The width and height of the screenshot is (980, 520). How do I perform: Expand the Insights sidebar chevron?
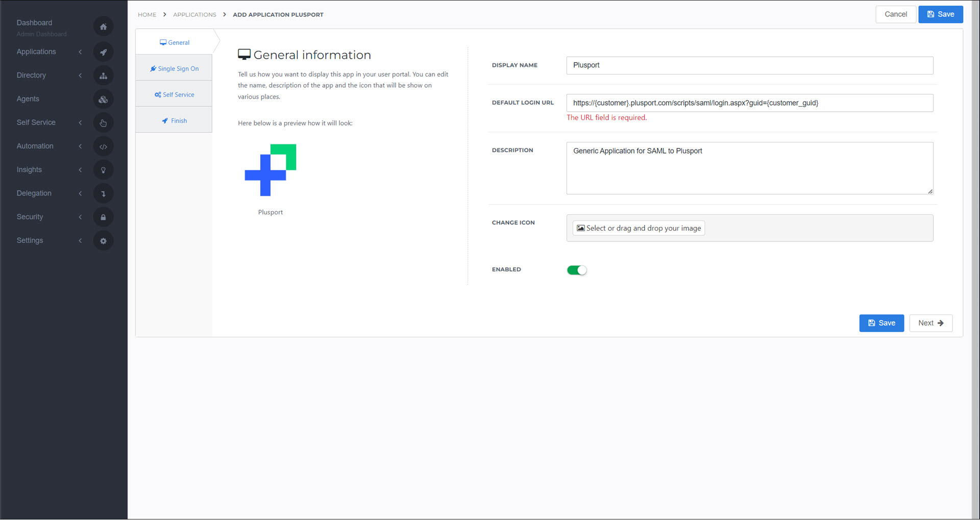[x=80, y=170]
